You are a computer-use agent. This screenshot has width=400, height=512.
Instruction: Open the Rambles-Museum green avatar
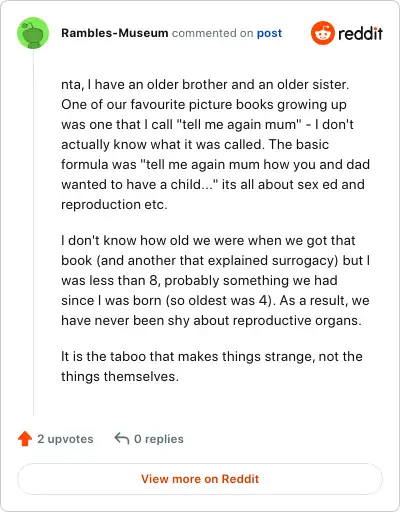pyautogui.click(x=33, y=33)
